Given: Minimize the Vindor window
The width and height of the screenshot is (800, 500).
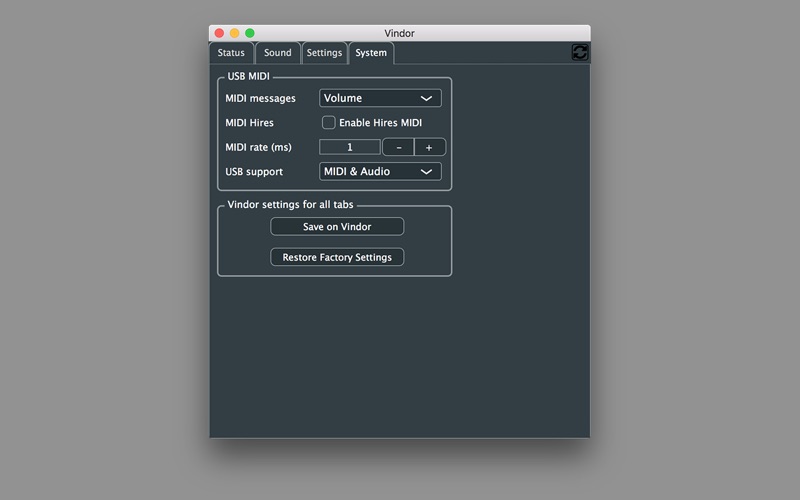Looking at the screenshot, I should click(234, 33).
